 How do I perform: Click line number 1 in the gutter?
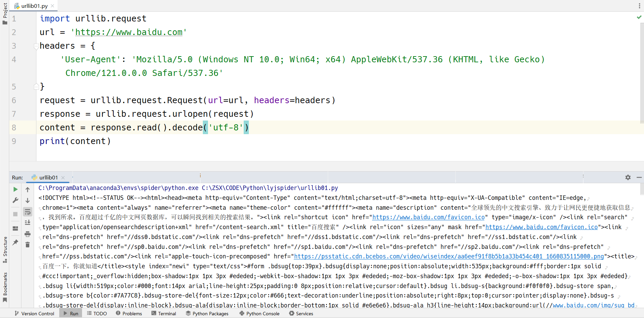tap(14, 19)
